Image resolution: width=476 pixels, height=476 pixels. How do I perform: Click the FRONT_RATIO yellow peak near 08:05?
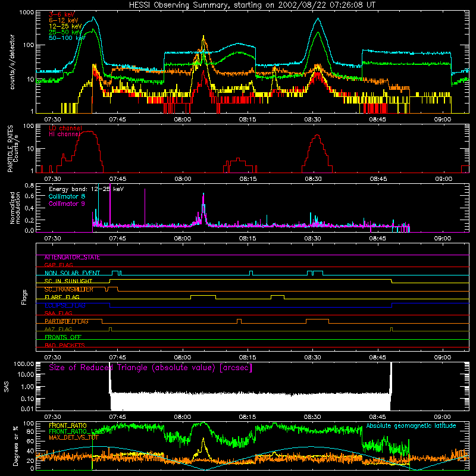[x=203, y=439]
